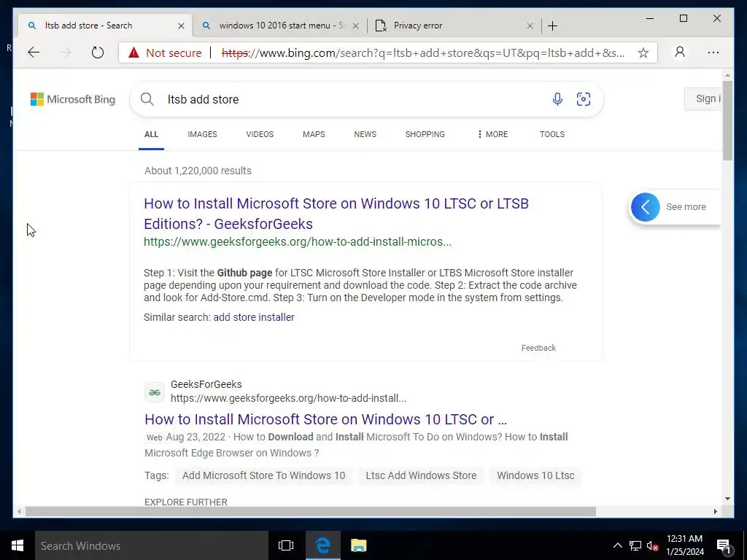Click the scroll down arrow

coord(727,499)
